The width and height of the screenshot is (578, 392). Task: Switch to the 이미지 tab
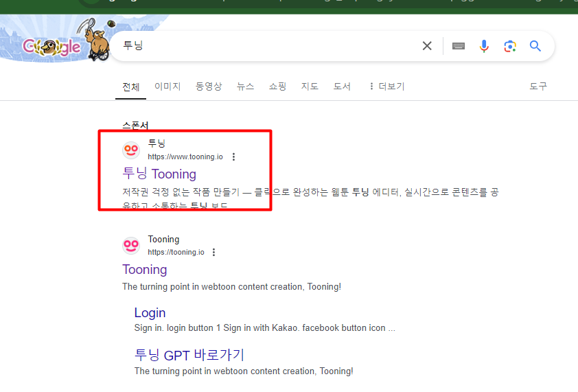point(167,87)
